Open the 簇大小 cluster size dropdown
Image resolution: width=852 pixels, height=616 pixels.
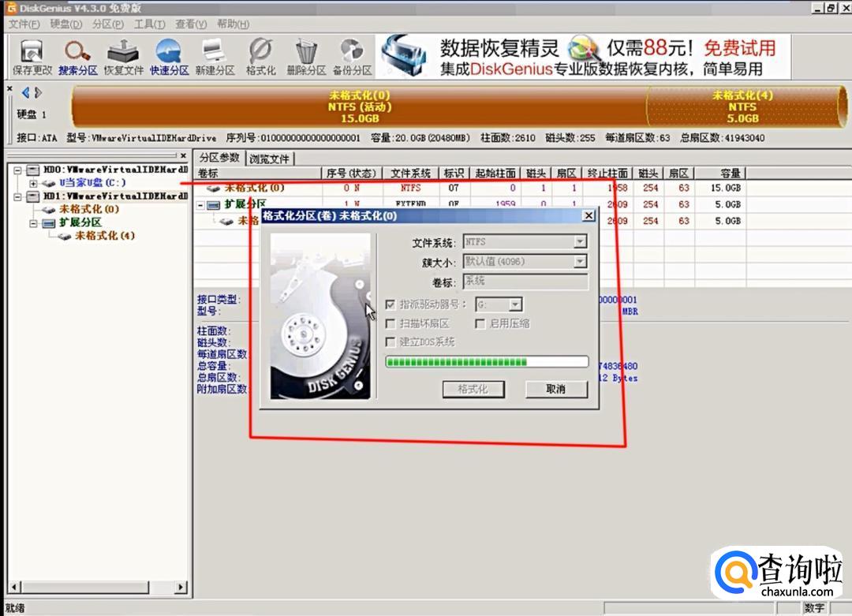pos(581,262)
